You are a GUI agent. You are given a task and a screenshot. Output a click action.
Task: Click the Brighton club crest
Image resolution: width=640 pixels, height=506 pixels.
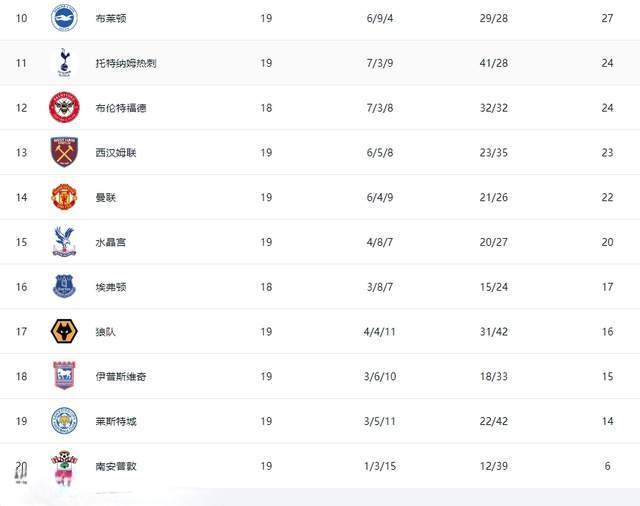64,18
